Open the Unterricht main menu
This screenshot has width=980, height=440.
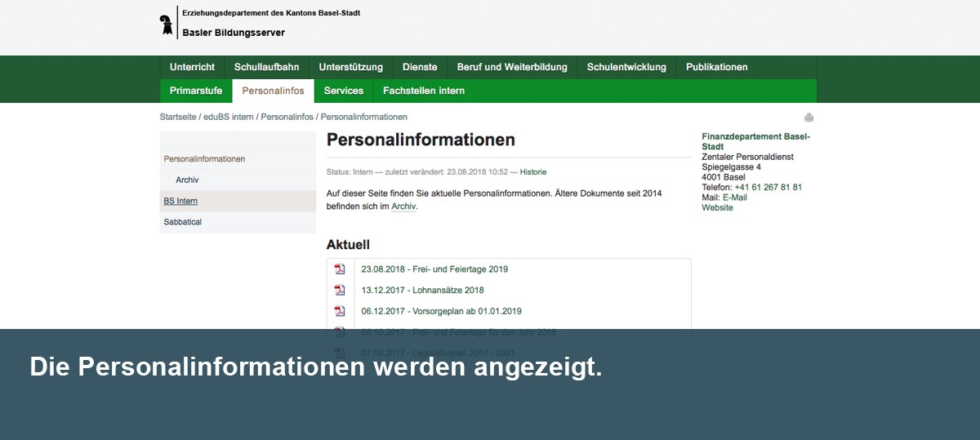[192, 67]
